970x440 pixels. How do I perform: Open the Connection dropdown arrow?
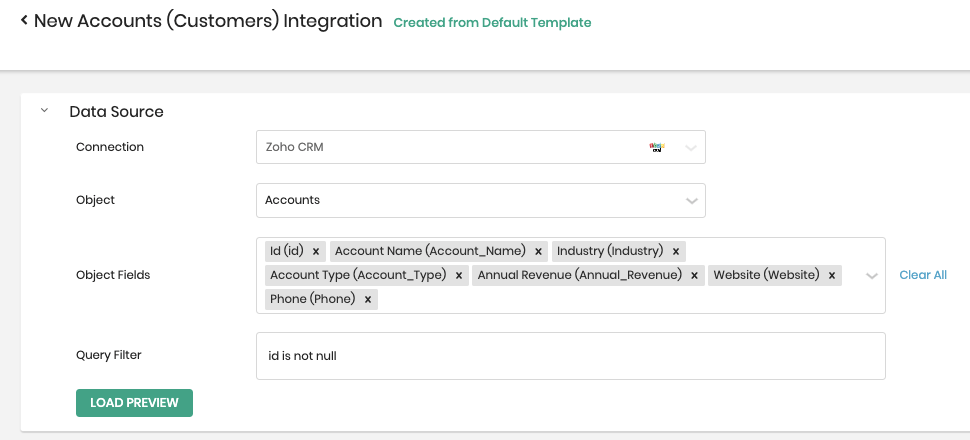(x=691, y=148)
